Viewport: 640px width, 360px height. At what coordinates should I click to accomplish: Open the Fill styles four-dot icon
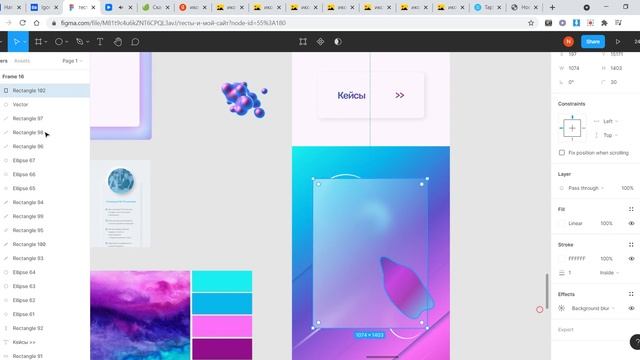(631, 209)
